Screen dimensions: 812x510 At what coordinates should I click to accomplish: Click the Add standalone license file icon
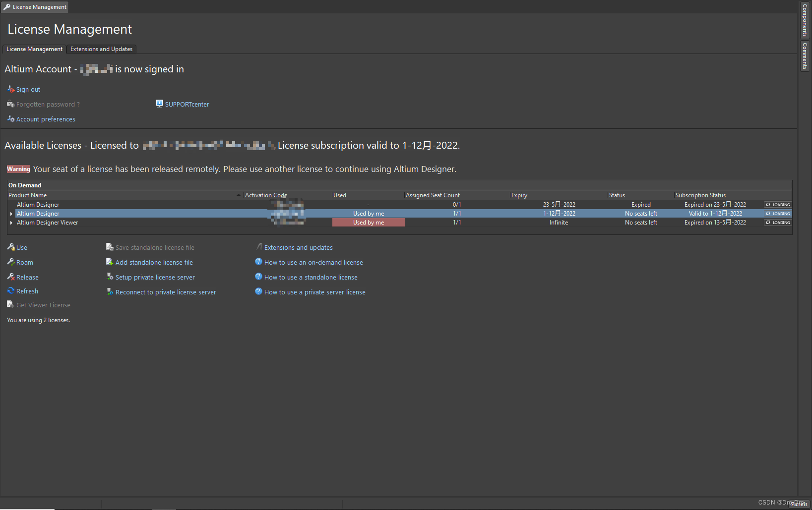coord(110,262)
